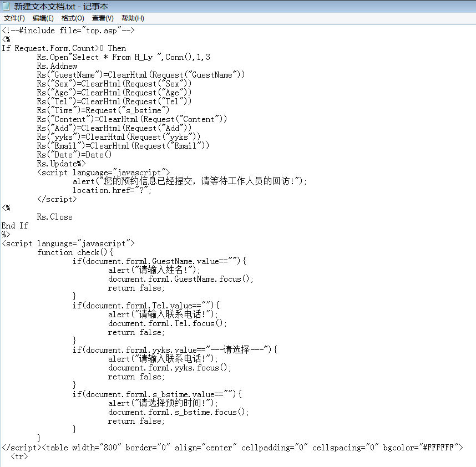Click the Rs.Addnew line
The width and height of the screenshot is (476, 467).
[57, 66]
